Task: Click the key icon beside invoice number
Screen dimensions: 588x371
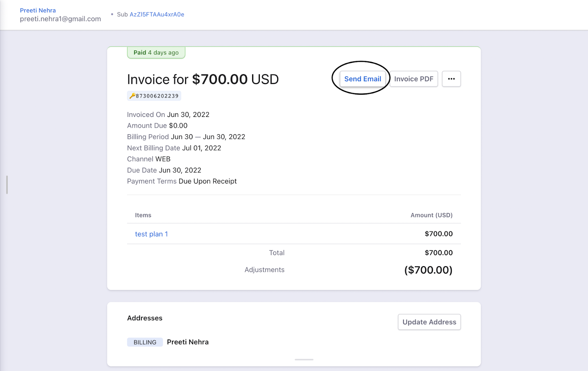Action: pyautogui.click(x=132, y=96)
